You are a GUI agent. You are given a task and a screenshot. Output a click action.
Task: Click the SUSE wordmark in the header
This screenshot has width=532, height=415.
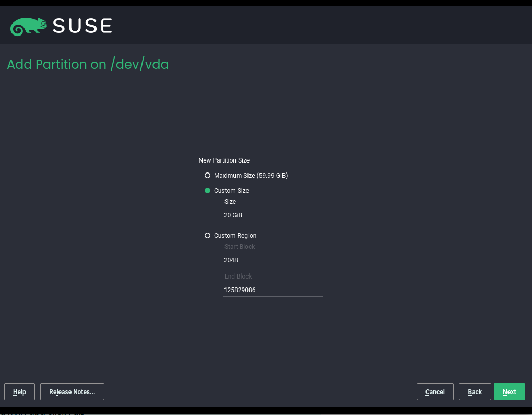pos(82,26)
